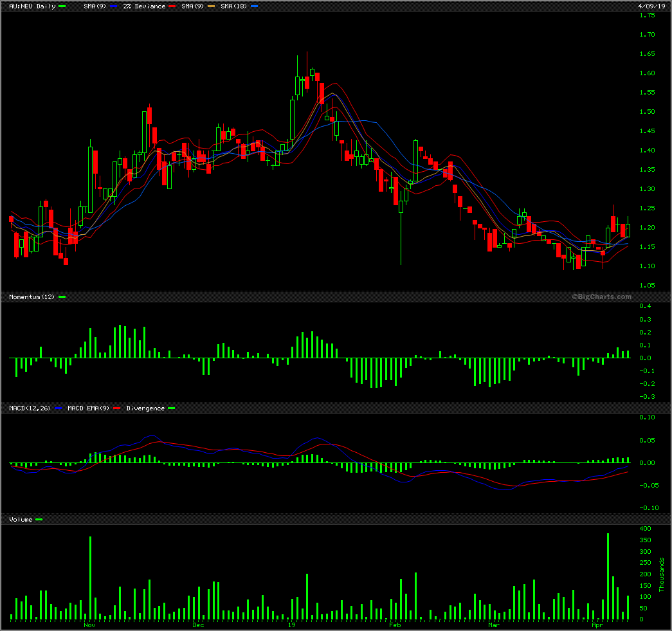
Task: Click the Dec month marker
Action: (x=199, y=625)
